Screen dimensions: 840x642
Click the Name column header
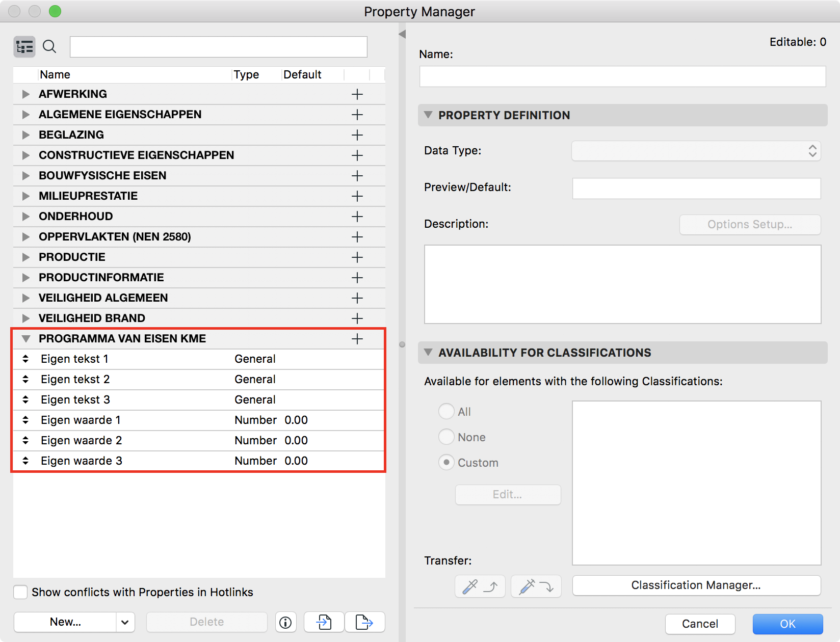(x=135, y=75)
